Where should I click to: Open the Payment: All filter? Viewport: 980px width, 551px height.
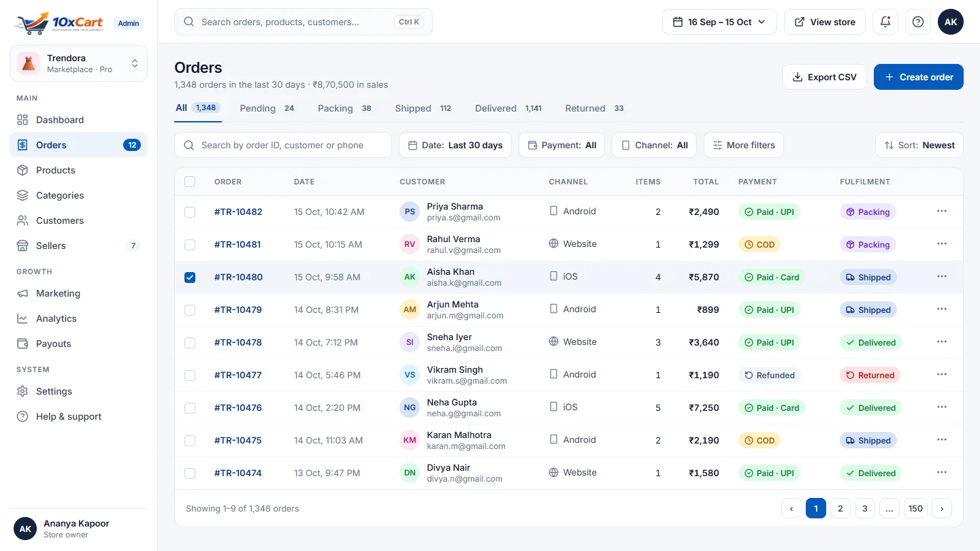(x=561, y=145)
